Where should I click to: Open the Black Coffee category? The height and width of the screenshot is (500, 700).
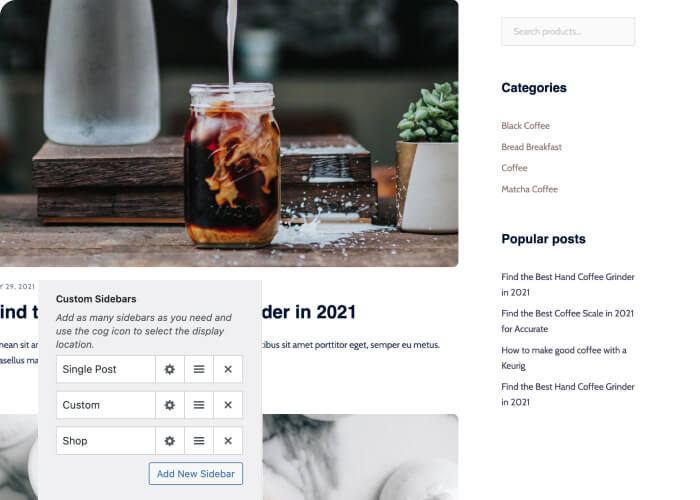click(525, 126)
